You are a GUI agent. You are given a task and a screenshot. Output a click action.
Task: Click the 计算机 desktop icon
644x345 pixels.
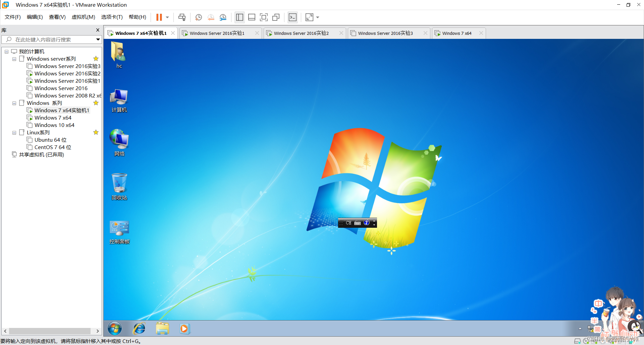click(x=119, y=100)
